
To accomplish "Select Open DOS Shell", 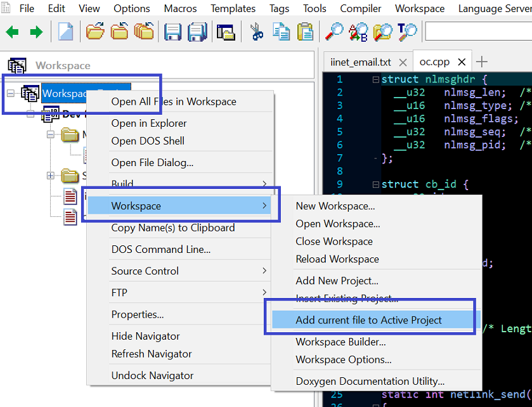I will [x=179, y=141].
